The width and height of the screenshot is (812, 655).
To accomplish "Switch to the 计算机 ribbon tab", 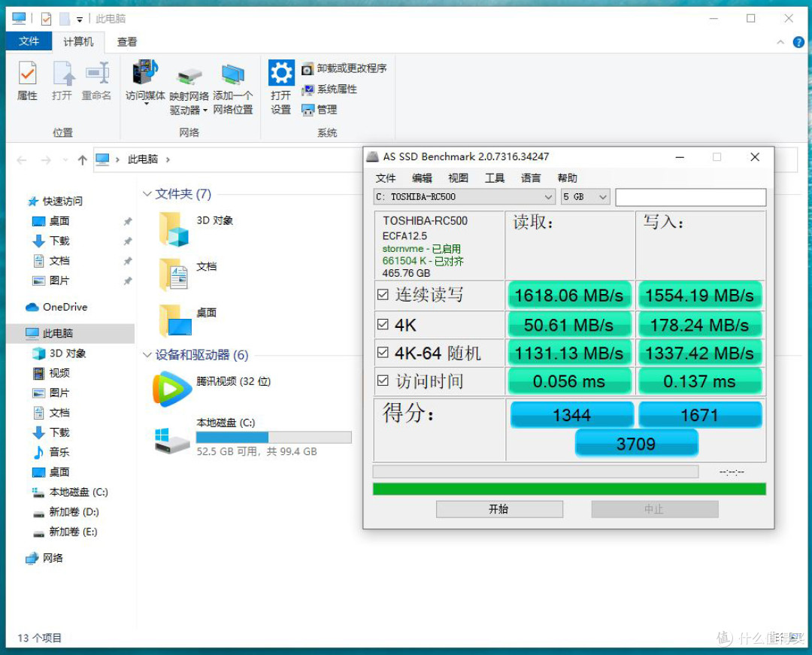I will click(78, 42).
